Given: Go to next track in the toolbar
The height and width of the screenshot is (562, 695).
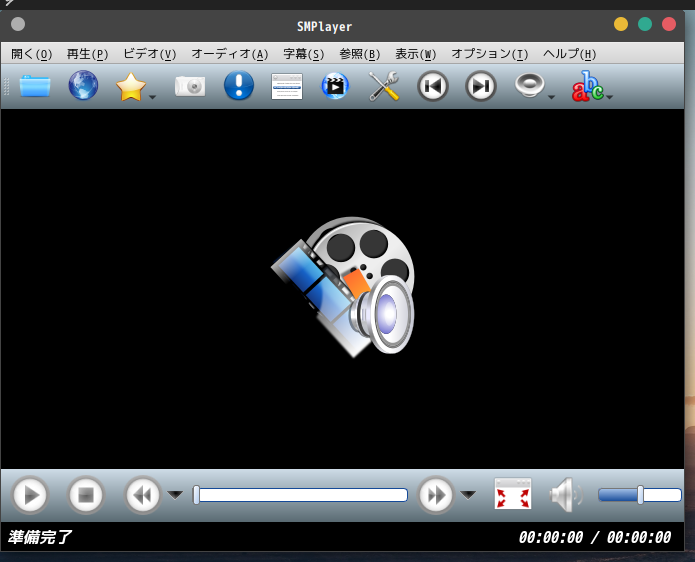Looking at the screenshot, I should 481,86.
